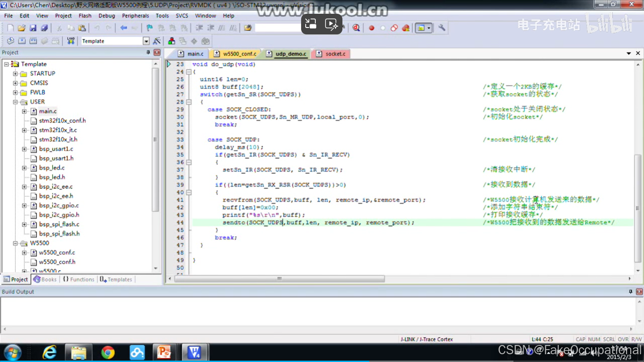This screenshot has width=644, height=362.
Task: Open the Debug menu
Action: 106,16
